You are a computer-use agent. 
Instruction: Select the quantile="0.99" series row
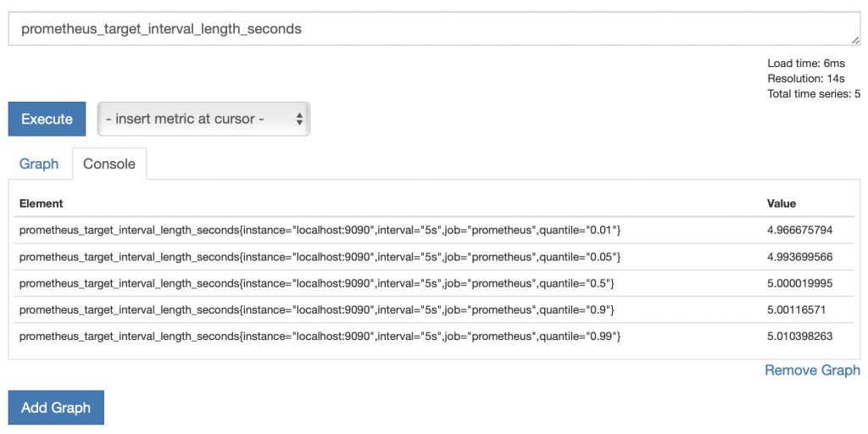320,337
